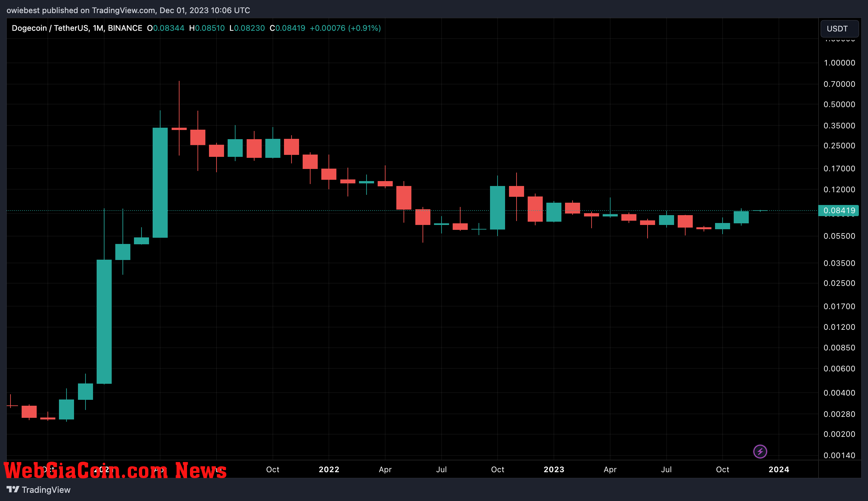Click the 1.00000 price scale label
The width and height of the screenshot is (868, 501).
point(839,63)
